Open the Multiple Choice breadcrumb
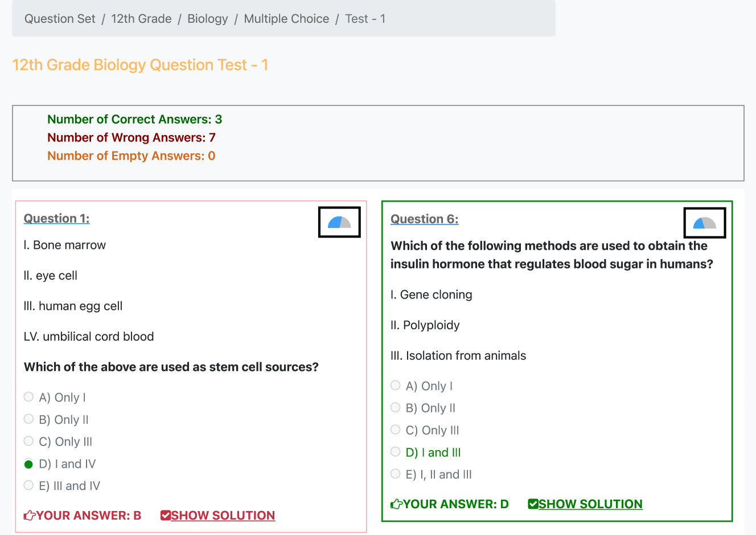 click(286, 19)
